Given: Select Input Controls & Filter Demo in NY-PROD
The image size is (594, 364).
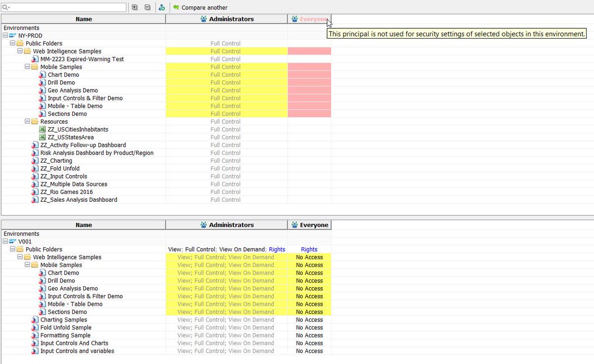Looking at the screenshot, I should tap(85, 98).
